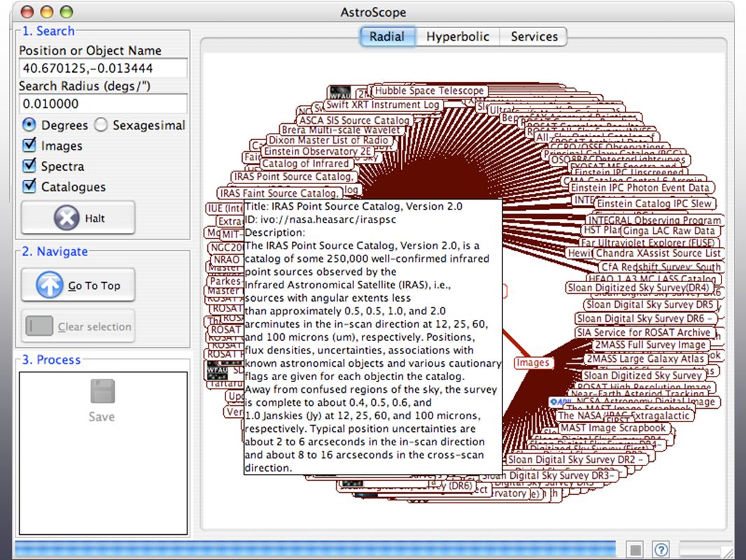Pick the Sloan Digital Sky Survey DR6 node

pos(645,318)
